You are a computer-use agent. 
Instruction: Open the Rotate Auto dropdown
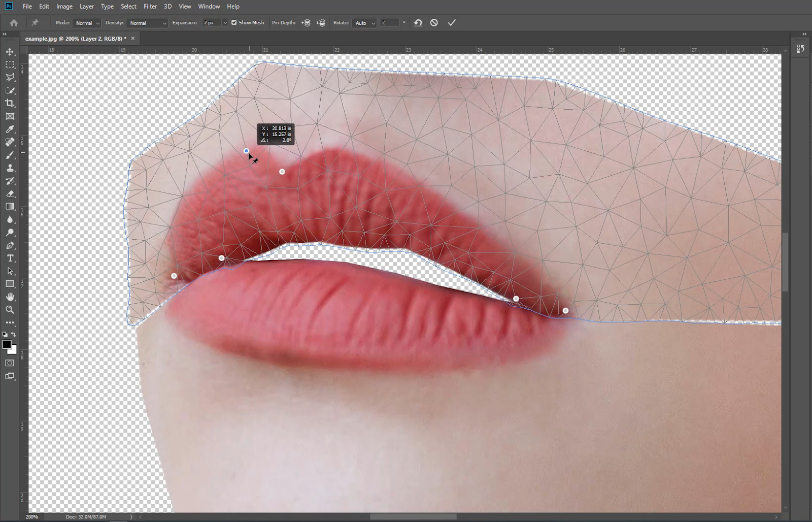(x=365, y=23)
